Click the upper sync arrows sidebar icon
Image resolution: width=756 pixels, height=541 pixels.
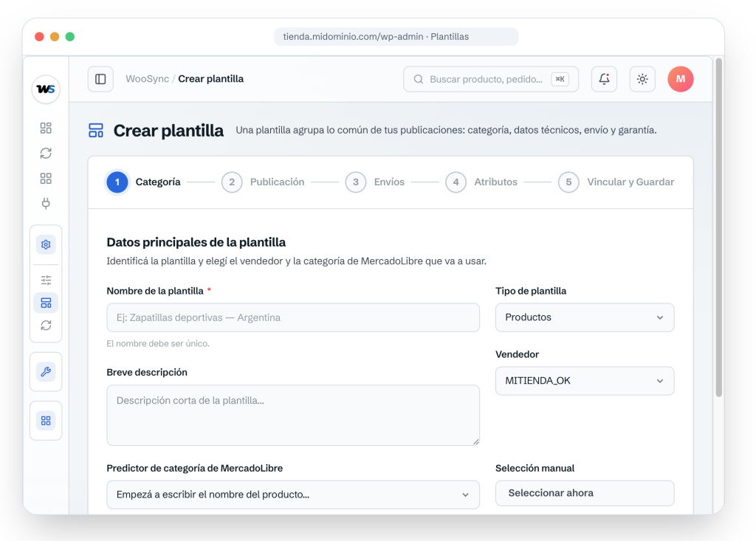(46, 154)
